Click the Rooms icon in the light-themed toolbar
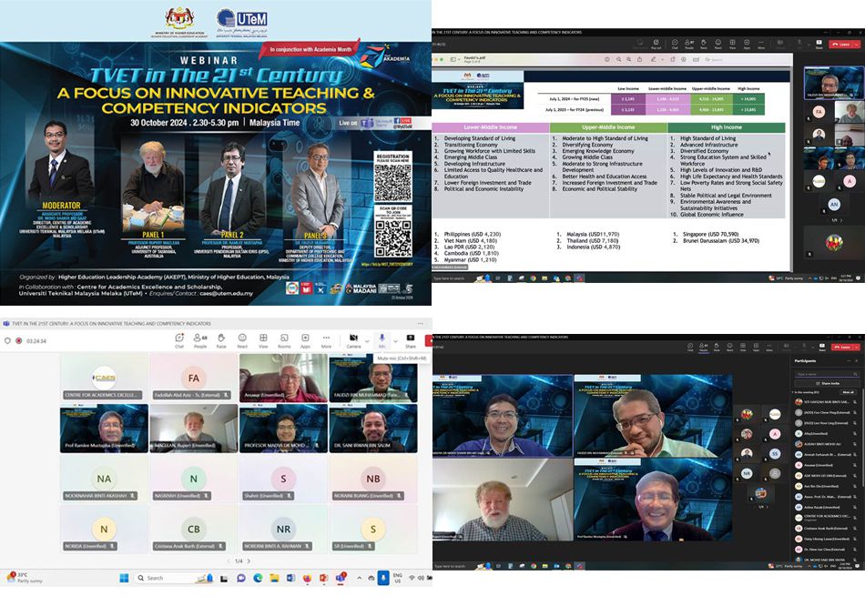Viewport: 865px width, 616px height. (x=284, y=338)
